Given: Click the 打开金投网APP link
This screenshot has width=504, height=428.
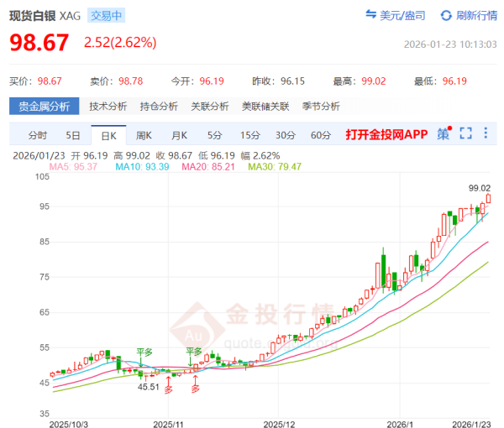Looking at the screenshot, I should tap(386, 134).
